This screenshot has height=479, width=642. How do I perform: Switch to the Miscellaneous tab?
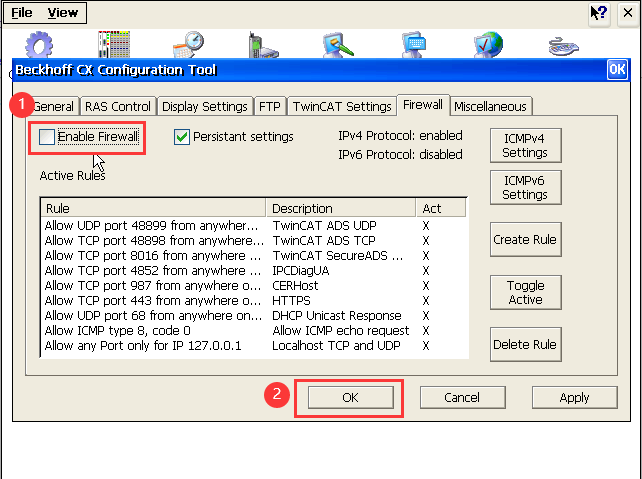[490, 106]
